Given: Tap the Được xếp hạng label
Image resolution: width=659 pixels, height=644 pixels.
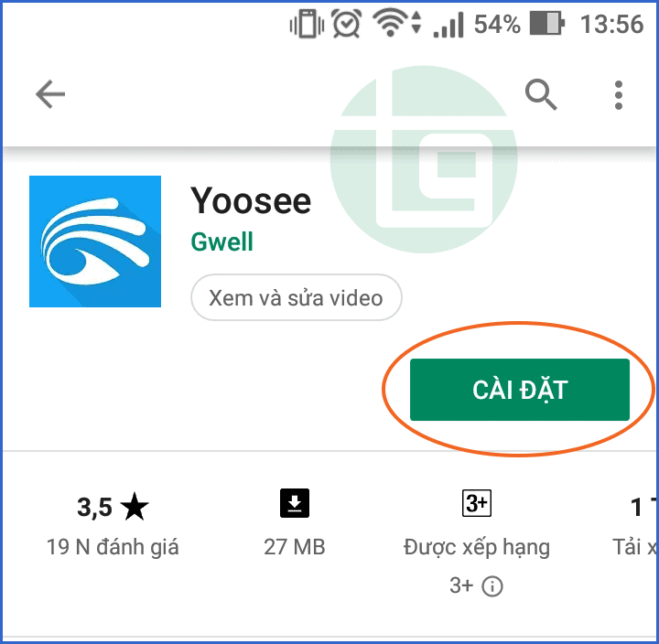Looking at the screenshot, I should [x=477, y=548].
